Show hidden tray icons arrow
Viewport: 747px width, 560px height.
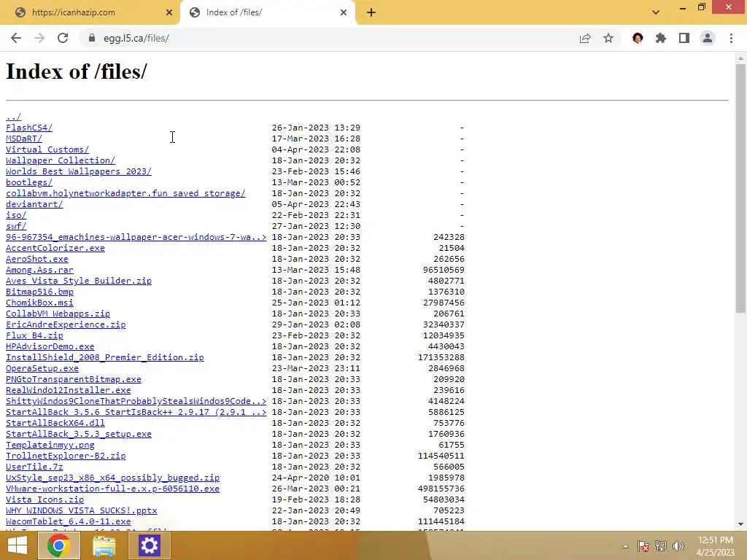point(625,546)
